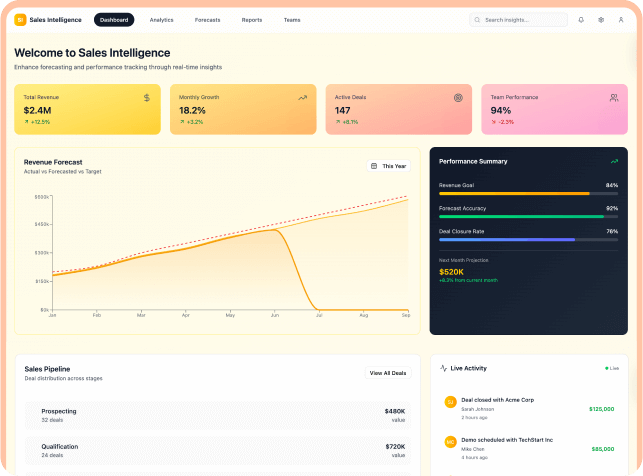Screen dimensions: 643x476
Task: Open settings via the gear icon
Action: (x=601, y=19)
